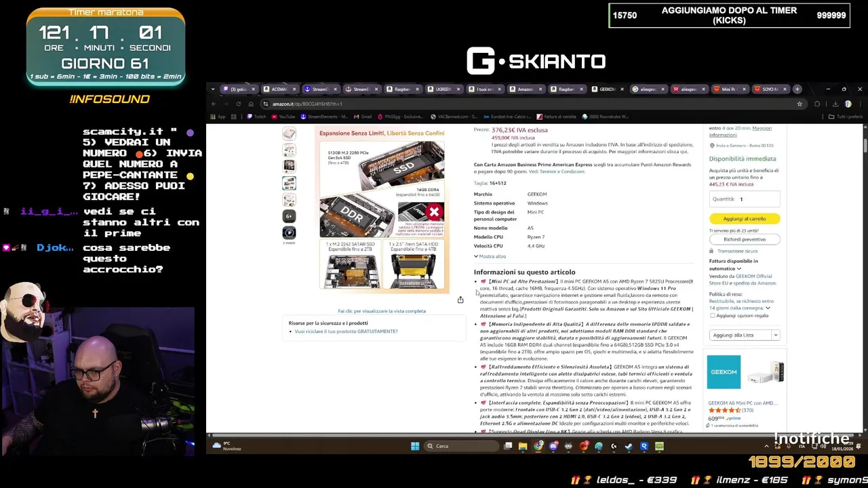Expand the Mostra altro specifications
Image resolution: width=868 pixels, height=488 pixels.
[490, 256]
